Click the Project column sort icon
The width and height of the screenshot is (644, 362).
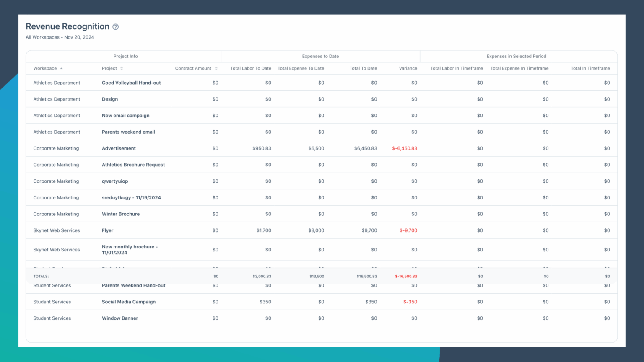pyautogui.click(x=122, y=68)
